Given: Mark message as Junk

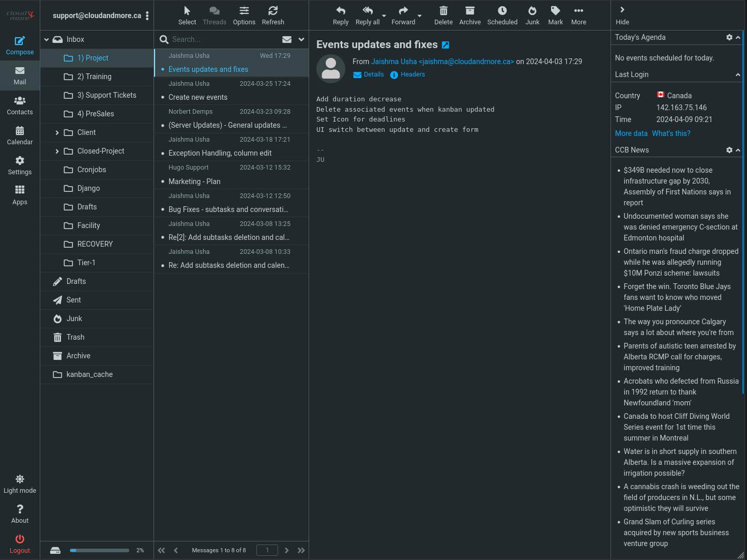Looking at the screenshot, I should click(532, 16).
